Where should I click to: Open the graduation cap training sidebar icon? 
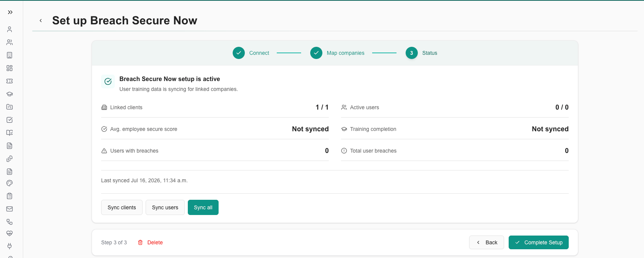click(x=10, y=94)
